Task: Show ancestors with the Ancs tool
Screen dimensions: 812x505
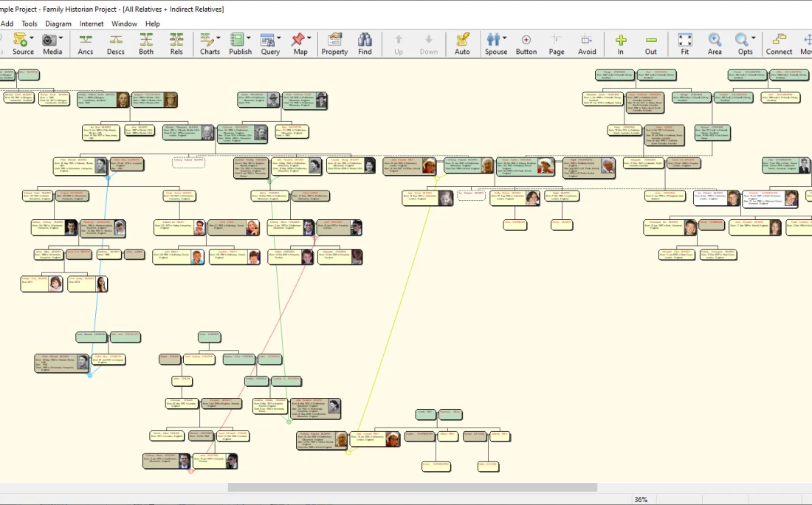Action: [x=86, y=44]
